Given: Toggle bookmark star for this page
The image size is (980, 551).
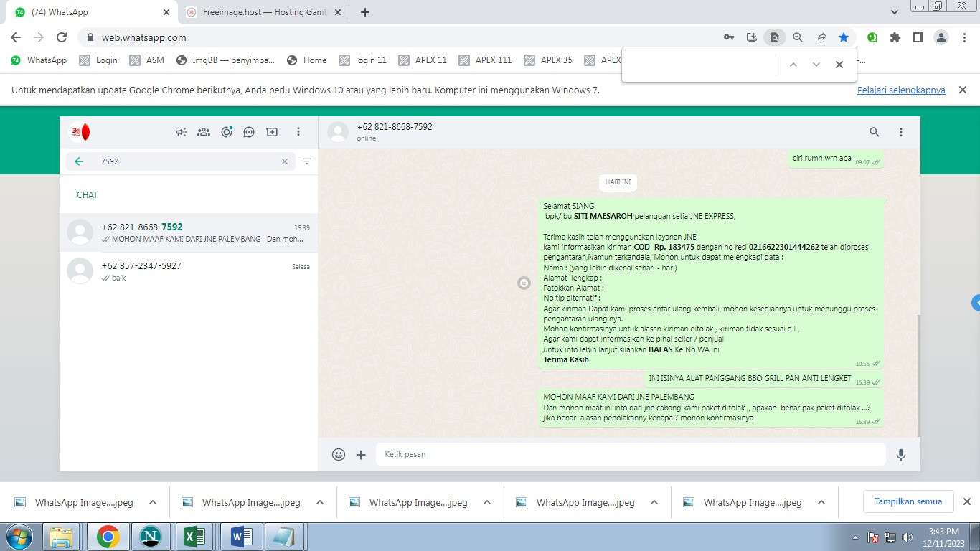Looking at the screenshot, I should [844, 37].
